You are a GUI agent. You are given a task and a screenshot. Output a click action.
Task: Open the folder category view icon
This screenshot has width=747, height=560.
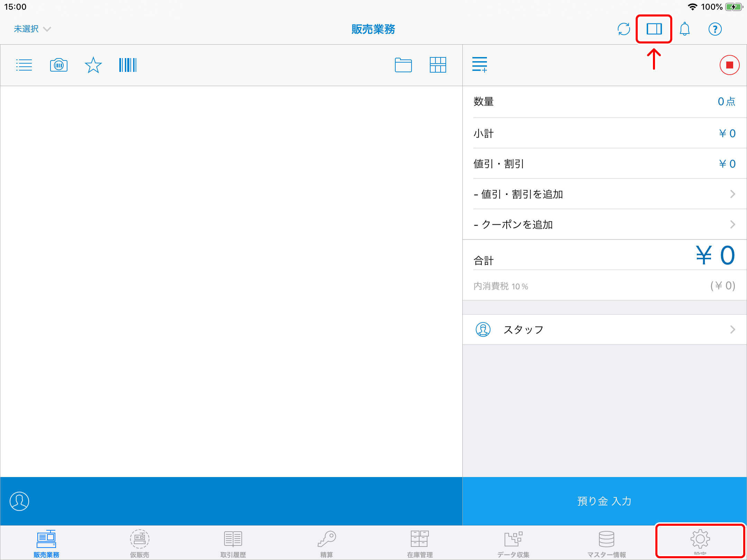click(x=403, y=65)
